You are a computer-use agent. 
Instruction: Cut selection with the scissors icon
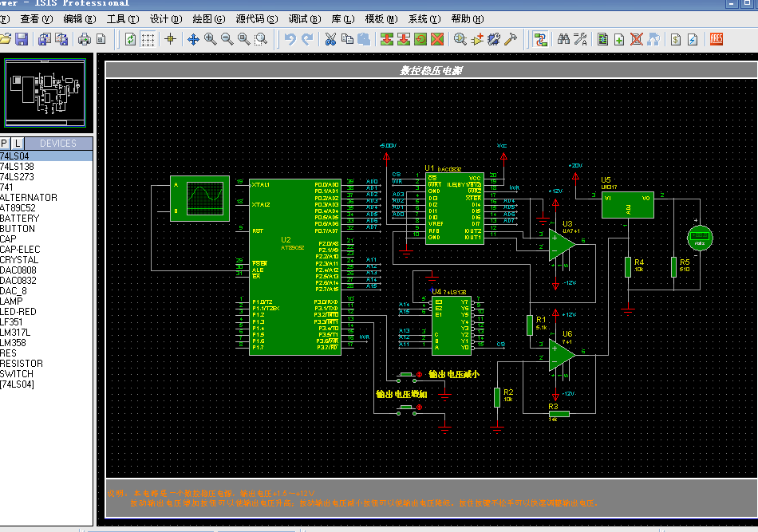coord(330,39)
